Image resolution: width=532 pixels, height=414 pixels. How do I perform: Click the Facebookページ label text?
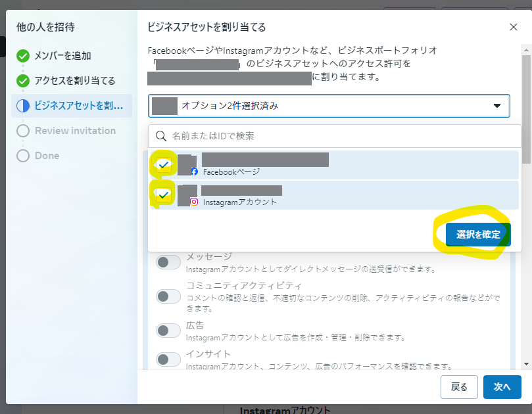231,172
